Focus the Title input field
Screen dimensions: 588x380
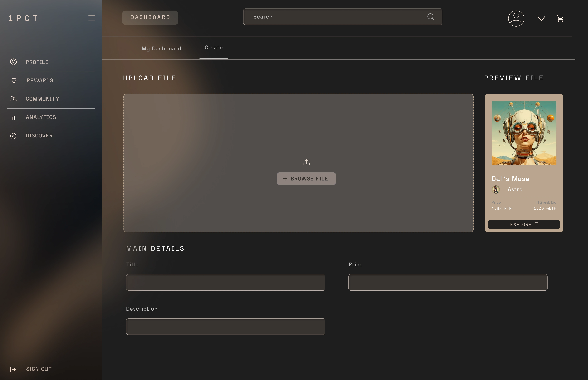tap(225, 282)
